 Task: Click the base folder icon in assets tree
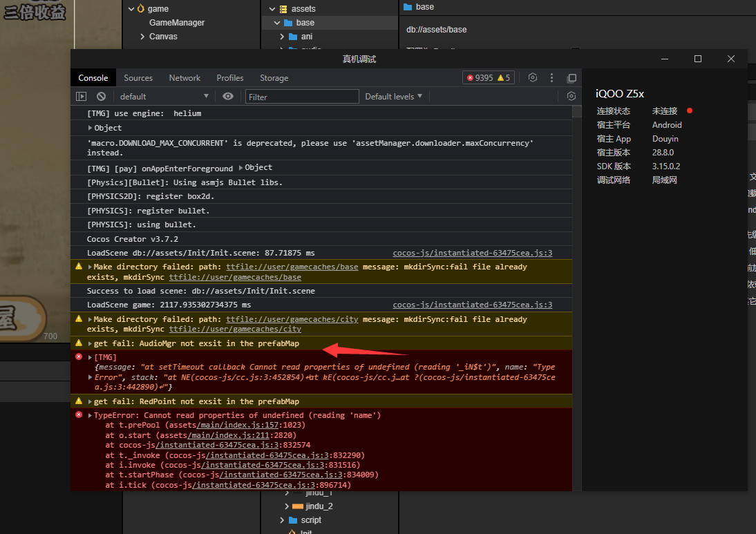point(288,23)
